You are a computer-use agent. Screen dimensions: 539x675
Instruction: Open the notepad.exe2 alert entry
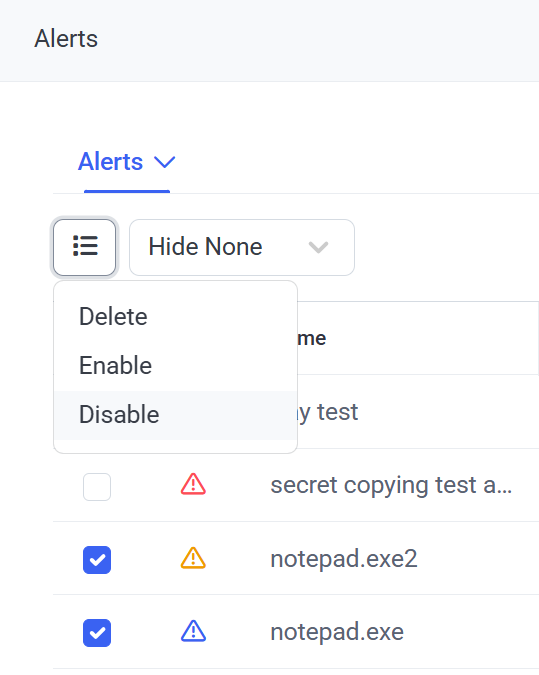coord(344,559)
